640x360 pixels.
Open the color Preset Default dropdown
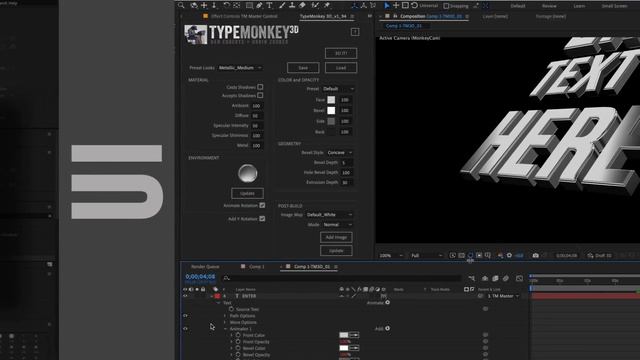coord(338,89)
